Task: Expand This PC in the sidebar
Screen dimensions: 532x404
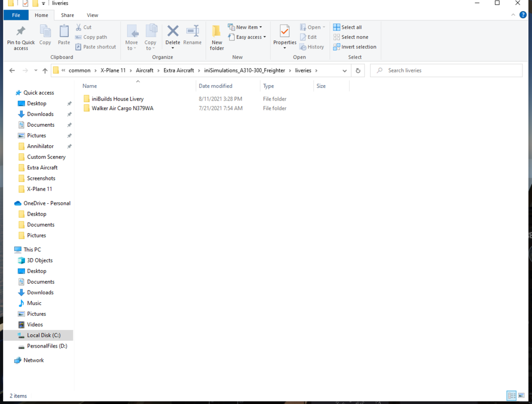Action: coord(10,249)
